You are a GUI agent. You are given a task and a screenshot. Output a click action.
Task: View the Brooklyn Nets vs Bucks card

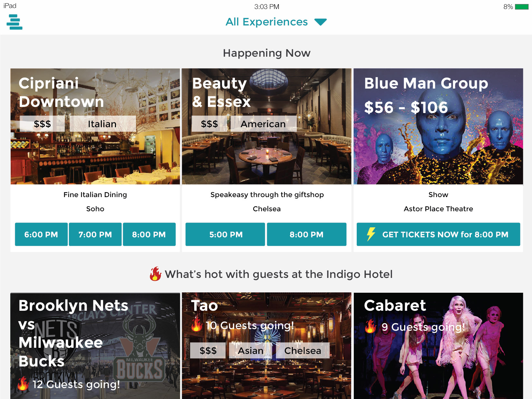tap(95, 346)
